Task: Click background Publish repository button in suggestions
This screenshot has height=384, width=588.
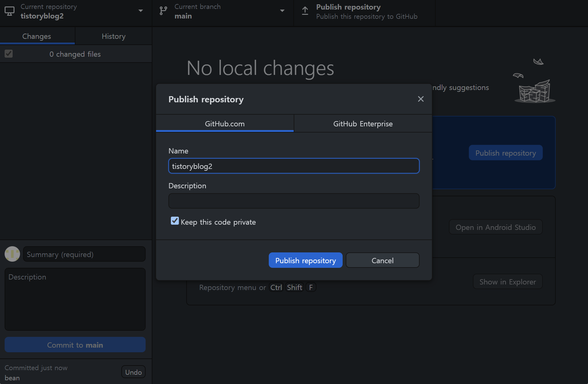Action: pos(505,153)
